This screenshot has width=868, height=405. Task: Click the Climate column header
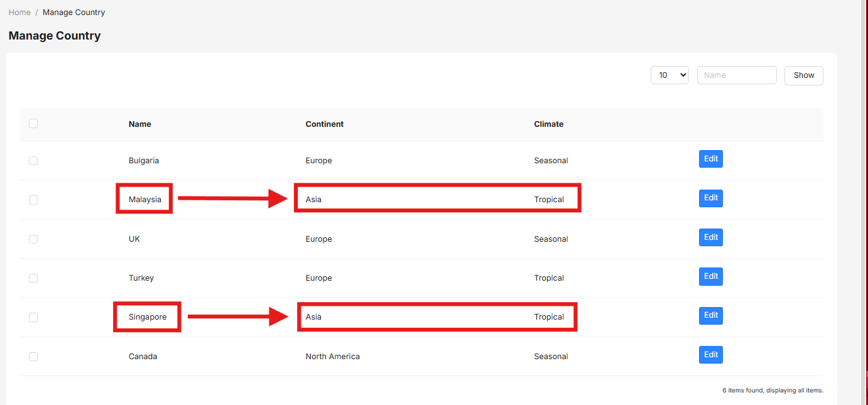click(x=549, y=124)
